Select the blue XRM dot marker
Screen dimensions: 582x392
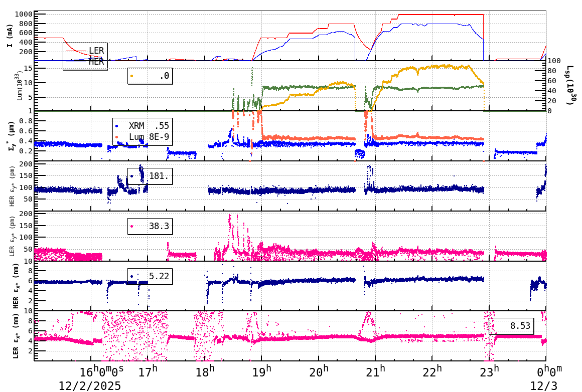coord(116,126)
